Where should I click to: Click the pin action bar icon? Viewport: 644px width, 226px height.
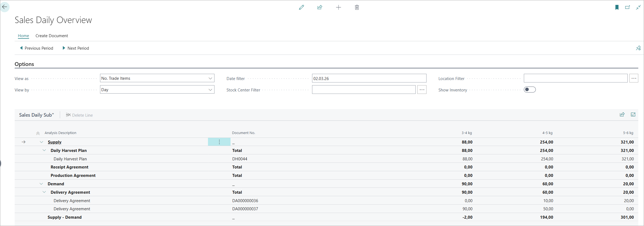point(638,48)
